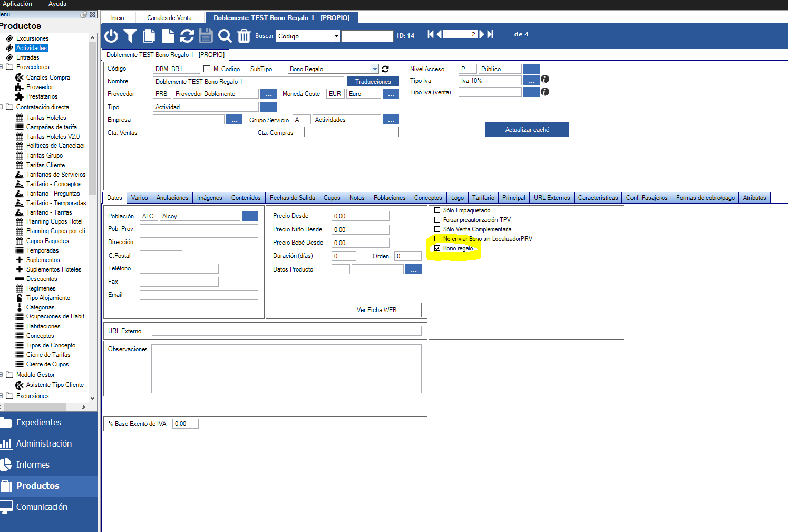The width and height of the screenshot is (788, 532).
Task: Open Prestatarios tree entry
Action: click(x=42, y=96)
